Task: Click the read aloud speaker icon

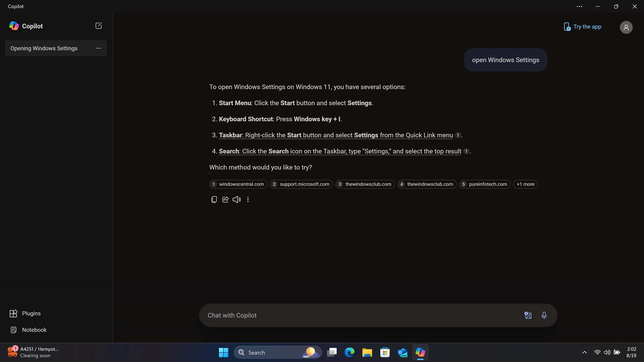Action: [237, 200]
